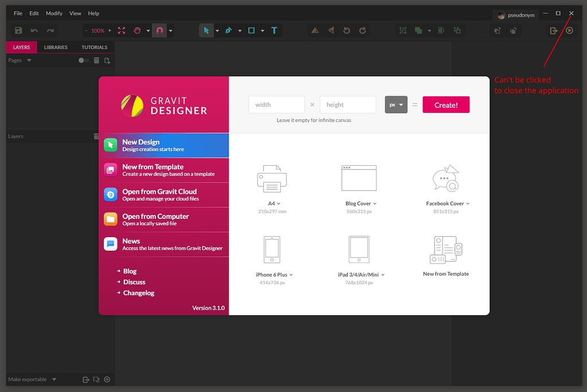Click the Changelog link
The height and width of the screenshot is (392, 587).
[139, 293]
